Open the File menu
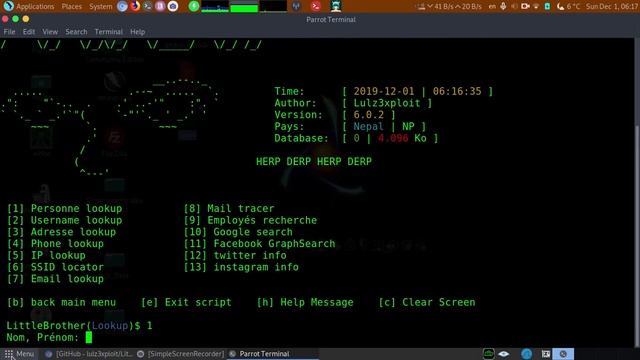 [9, 32]
